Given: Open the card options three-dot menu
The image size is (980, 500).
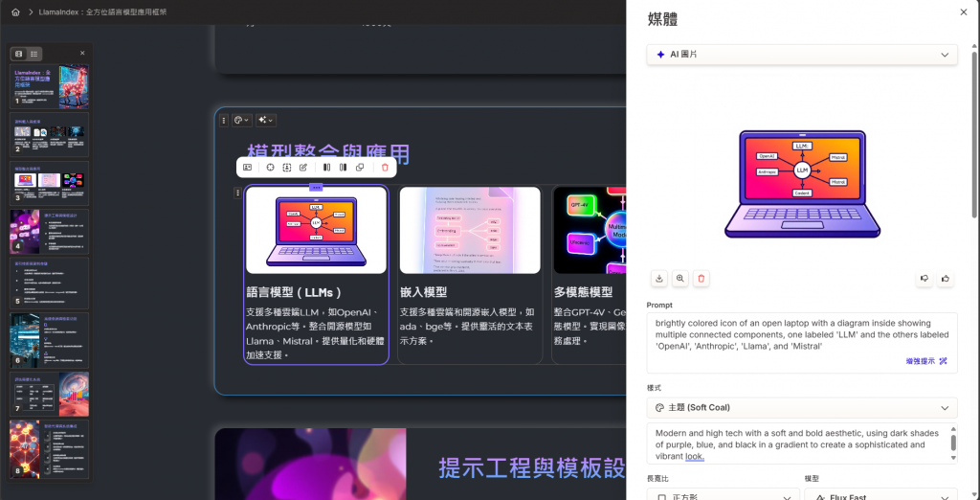Looking at the screenshot, I should [x=224, y=120].
